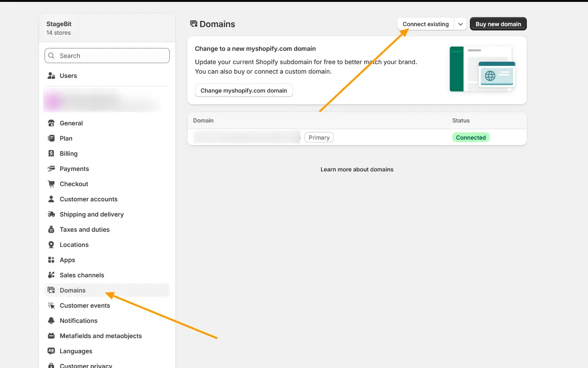This screenshot has width=588, height=368.
Task: Click the Status column header
Action: (461, 121)
